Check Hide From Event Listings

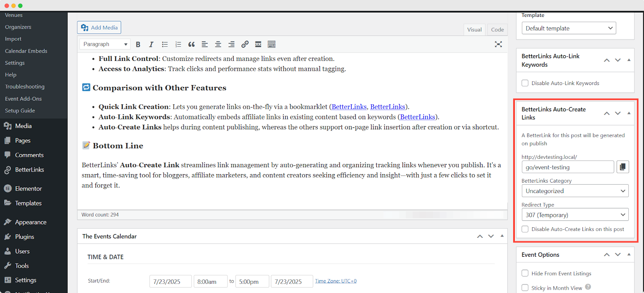525,273
